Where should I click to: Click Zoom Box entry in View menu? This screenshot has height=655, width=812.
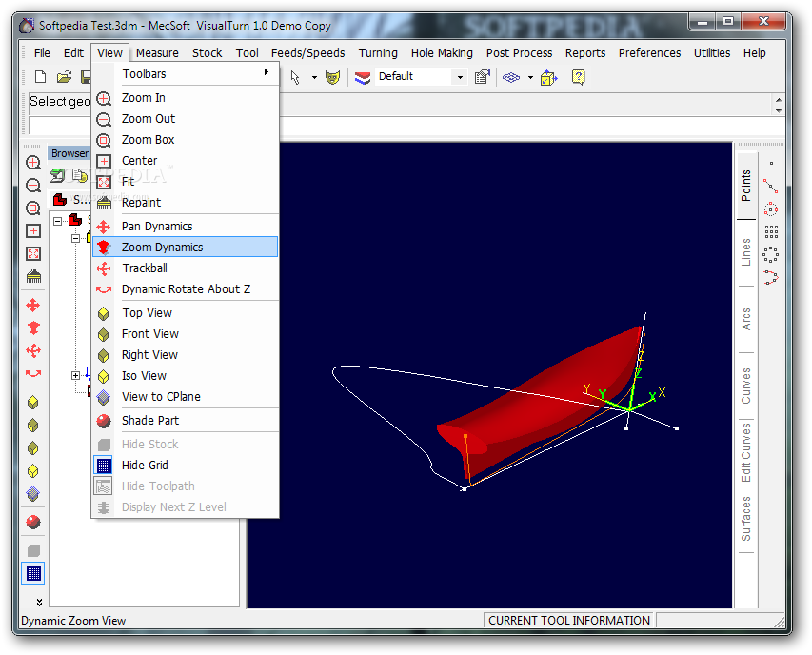pos(186,140)
